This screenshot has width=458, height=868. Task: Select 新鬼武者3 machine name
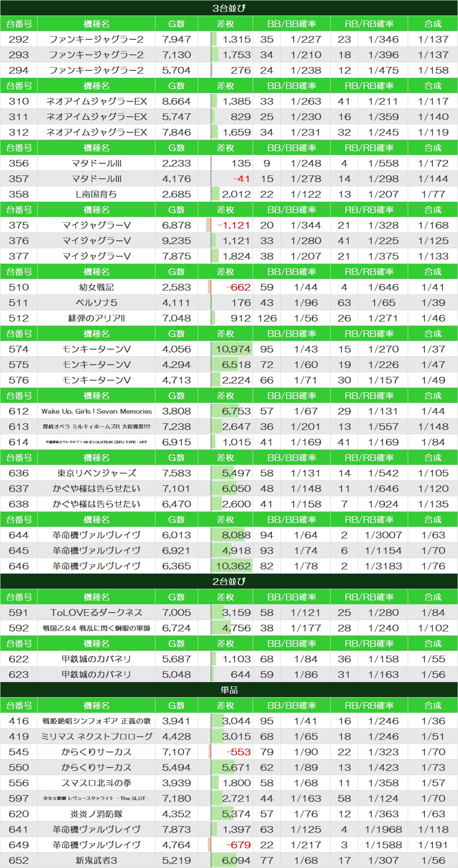coord(96,860)
